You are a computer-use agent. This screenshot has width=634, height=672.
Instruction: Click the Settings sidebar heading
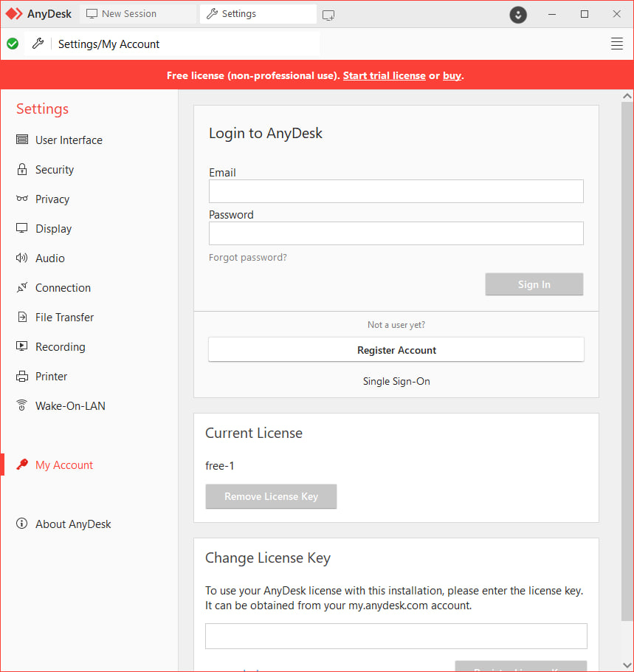pyautogui.click(x=42, y=109)
